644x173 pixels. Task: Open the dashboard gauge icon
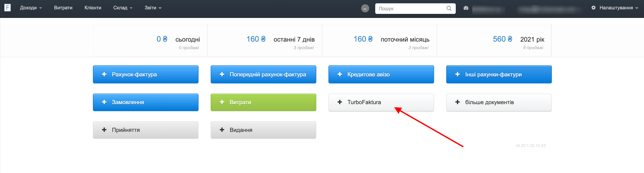pos(466,8)
